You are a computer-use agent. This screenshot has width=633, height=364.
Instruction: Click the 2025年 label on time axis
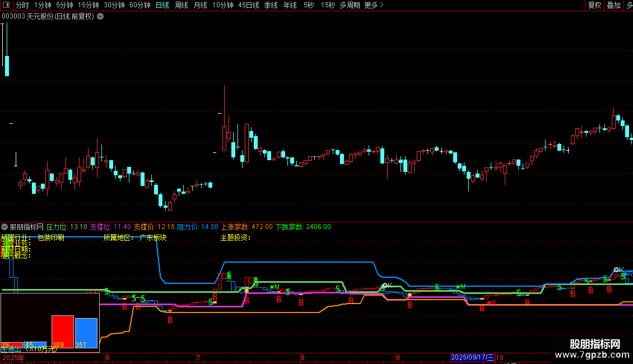(x=13, y=357)
